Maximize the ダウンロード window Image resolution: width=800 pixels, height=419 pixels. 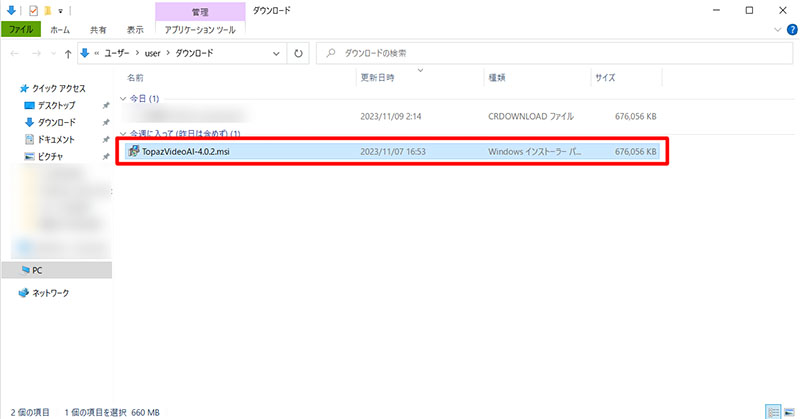[749, 10]
